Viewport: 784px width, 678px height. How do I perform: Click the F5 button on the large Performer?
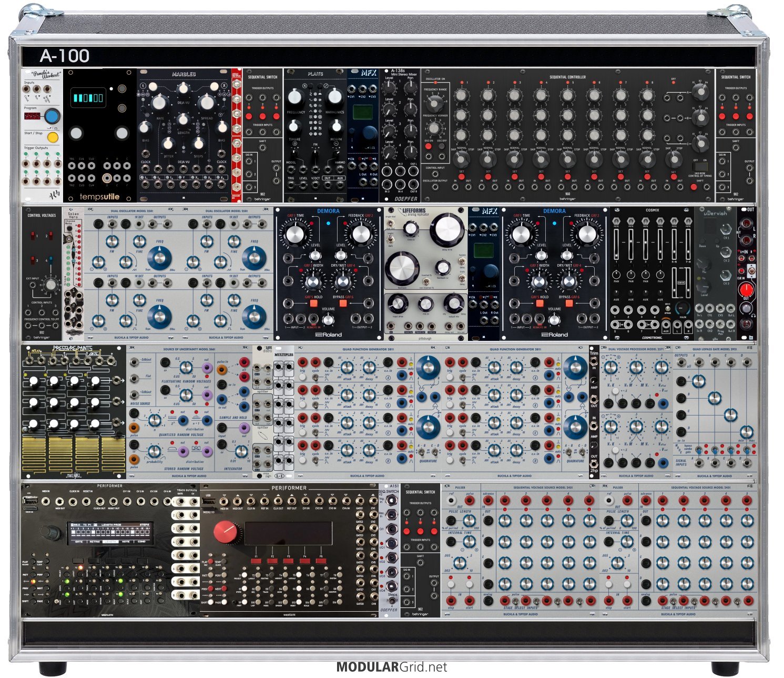321,561
